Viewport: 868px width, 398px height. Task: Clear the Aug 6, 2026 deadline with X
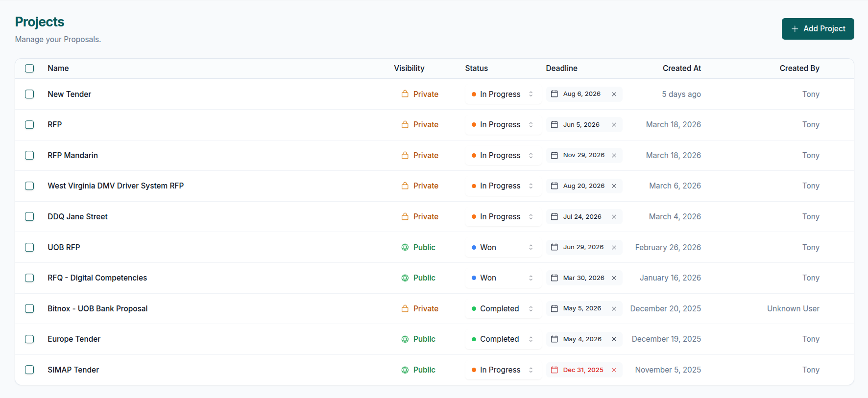point(614,94)
